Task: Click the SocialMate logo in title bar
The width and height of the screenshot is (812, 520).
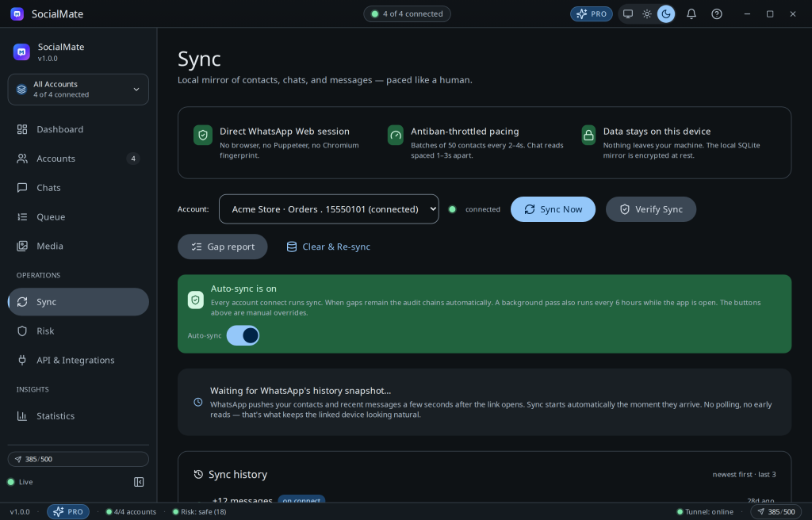Action: [17, 14]
